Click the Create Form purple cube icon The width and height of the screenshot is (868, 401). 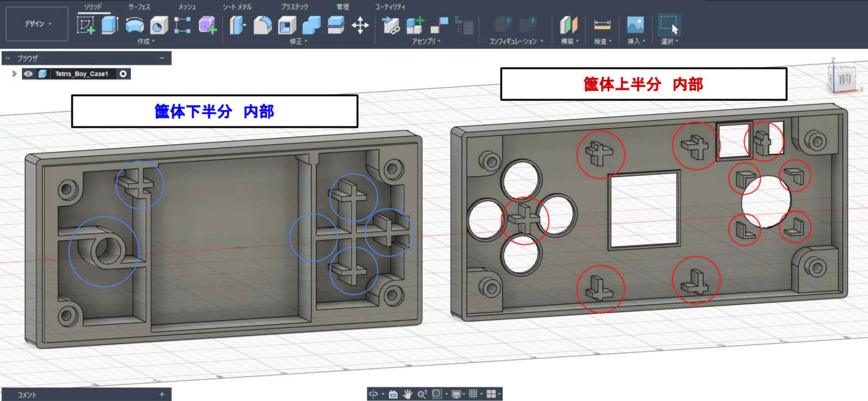[x=208, y=25]
